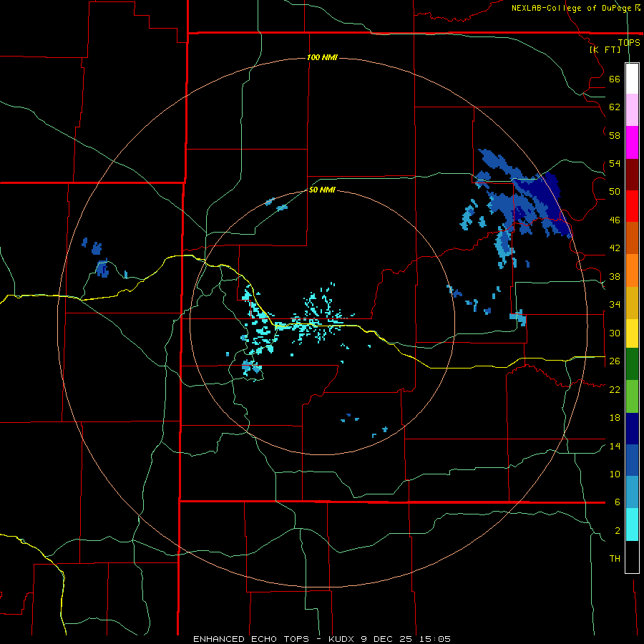Click the 'ENHANCED ECHO TOPS' product title
Screen dimensions: 644x644
pos(251,639)
